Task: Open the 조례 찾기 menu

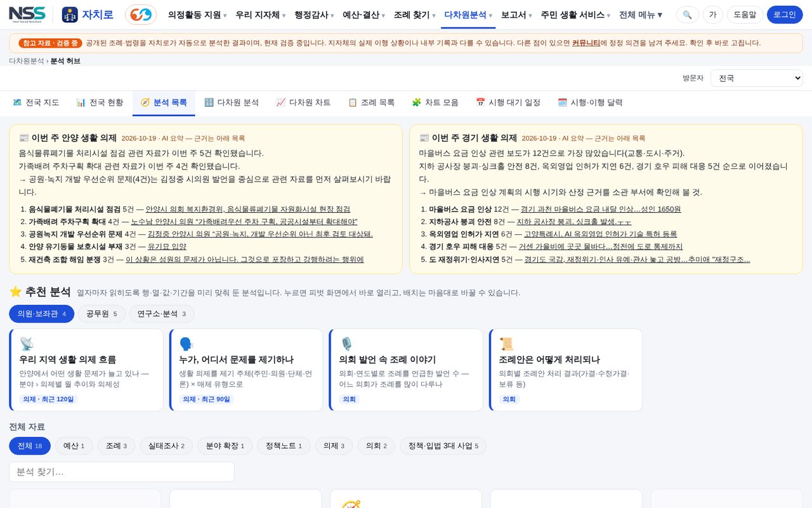Action: point(414,15)
